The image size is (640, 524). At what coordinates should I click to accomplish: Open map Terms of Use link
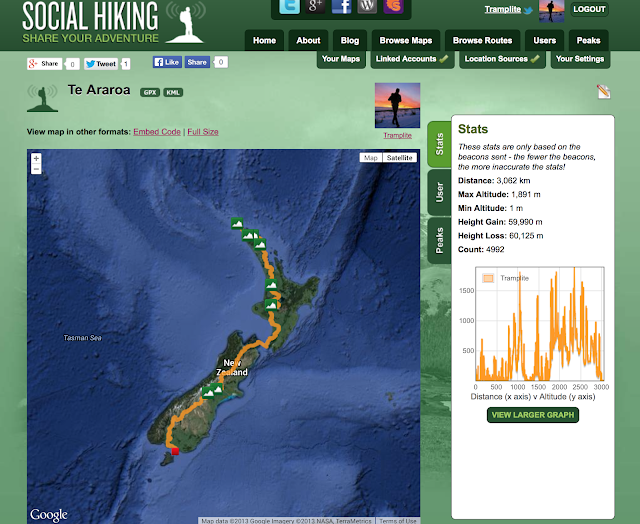tap(398, 521)
